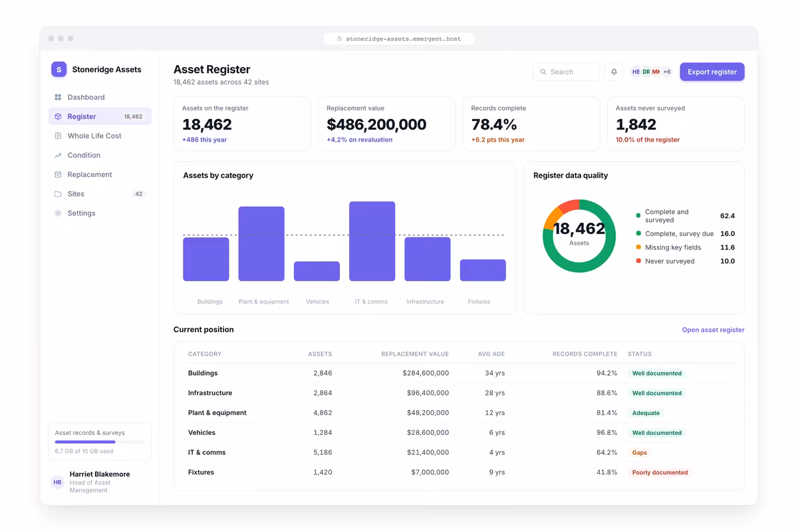This screenshot has width=798, height=532.
Task: Click the orange donut chart segment
Action: coord(553,217)
